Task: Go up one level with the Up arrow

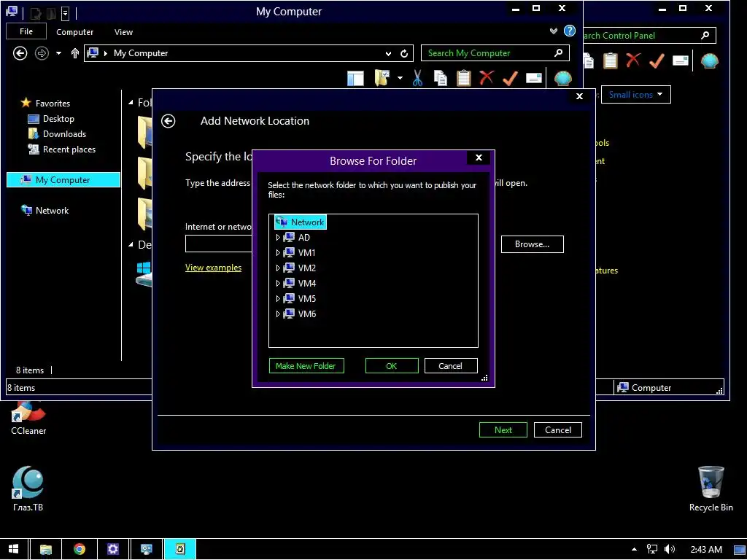Action: pos(75,52)
